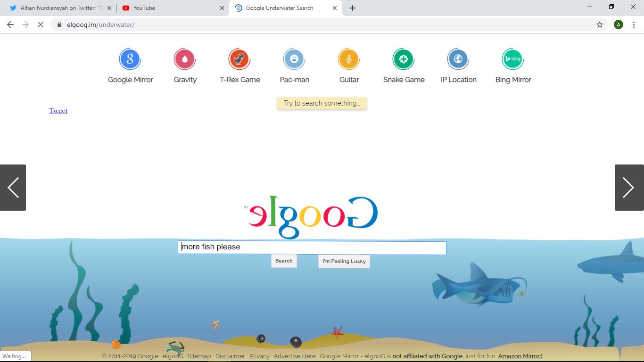
Task: Open the Google Mirror icon
Action: tap(130, 59)
